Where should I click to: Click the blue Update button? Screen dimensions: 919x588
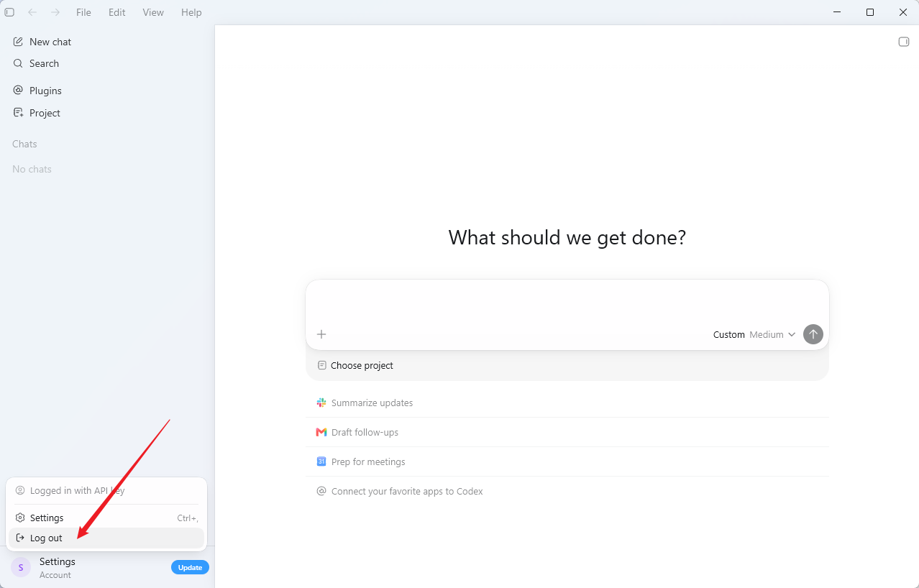tap(190, 567)
